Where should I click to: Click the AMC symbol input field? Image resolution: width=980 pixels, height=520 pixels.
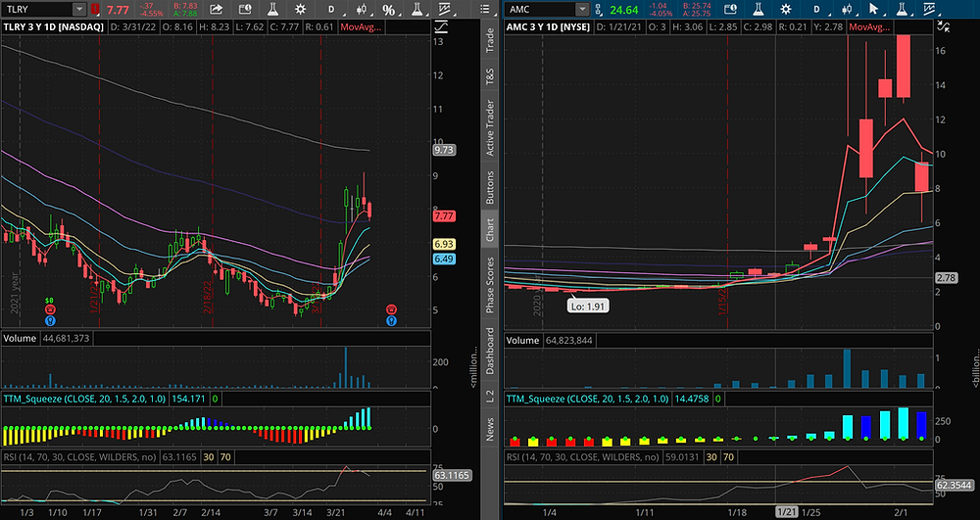(x=541, y=10)
